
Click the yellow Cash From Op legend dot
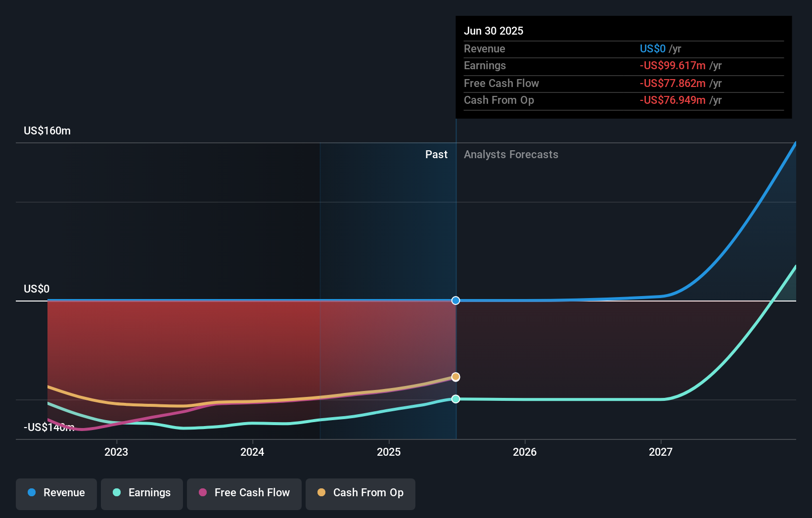click(x=322, y=493)
